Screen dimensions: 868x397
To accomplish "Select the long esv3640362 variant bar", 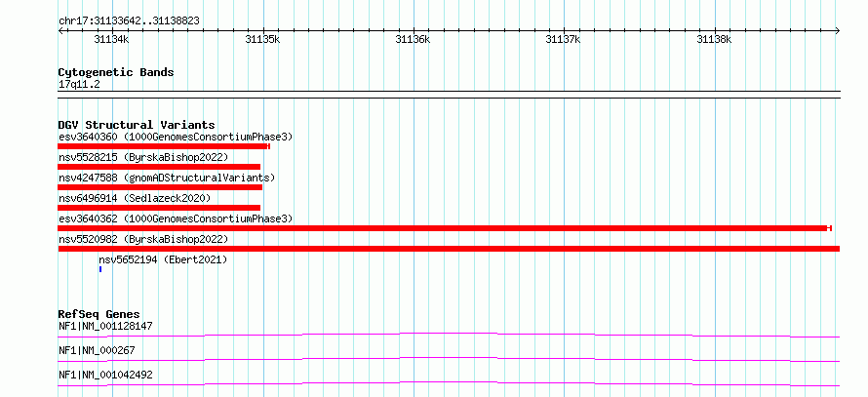I will (445, 228).
